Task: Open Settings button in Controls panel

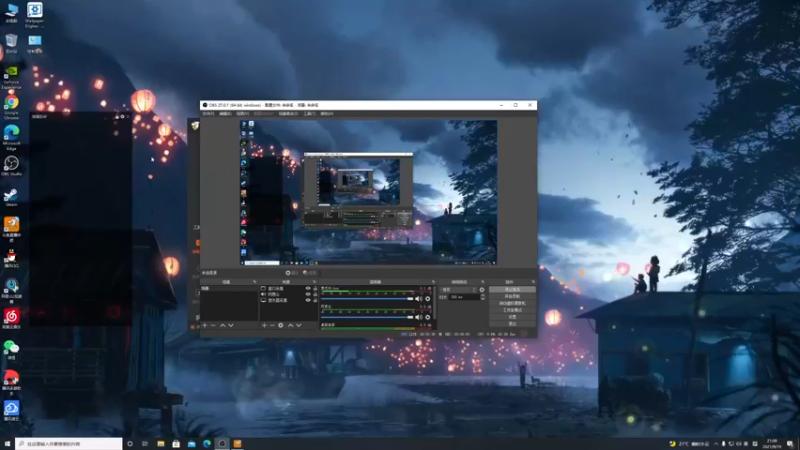Action: [512, 317]
